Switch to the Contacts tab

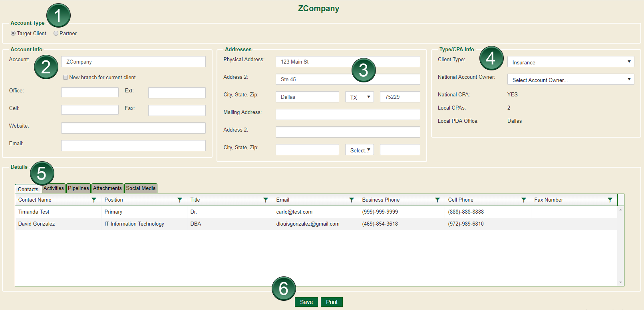pos(28,189)
